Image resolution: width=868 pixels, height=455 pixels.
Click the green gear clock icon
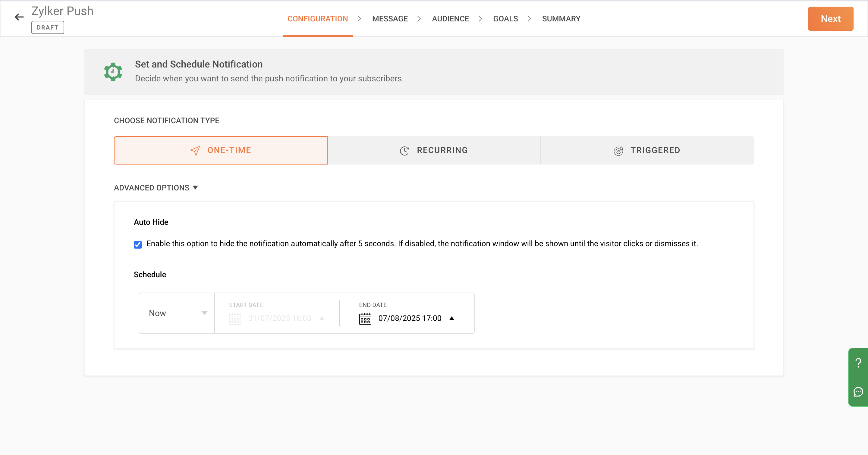point(113,72)
